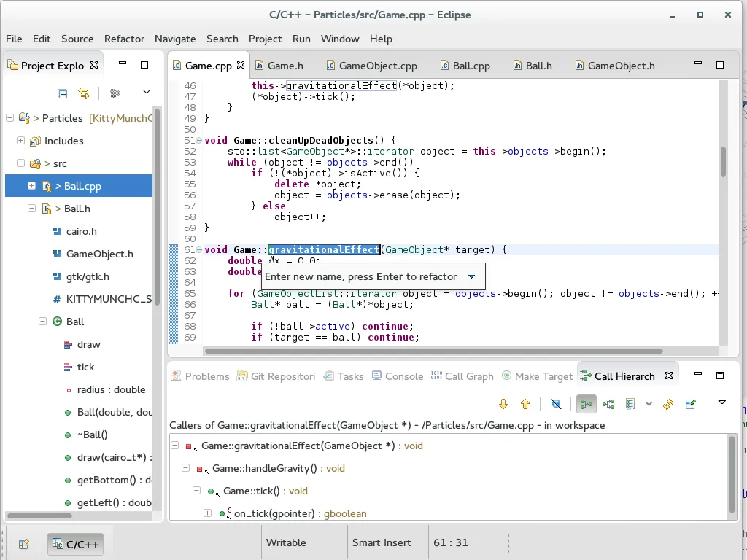Viewport: 747px width, 560px height.
Task: Close the Call Hierarchy view
Action: [x=669, y=376]
